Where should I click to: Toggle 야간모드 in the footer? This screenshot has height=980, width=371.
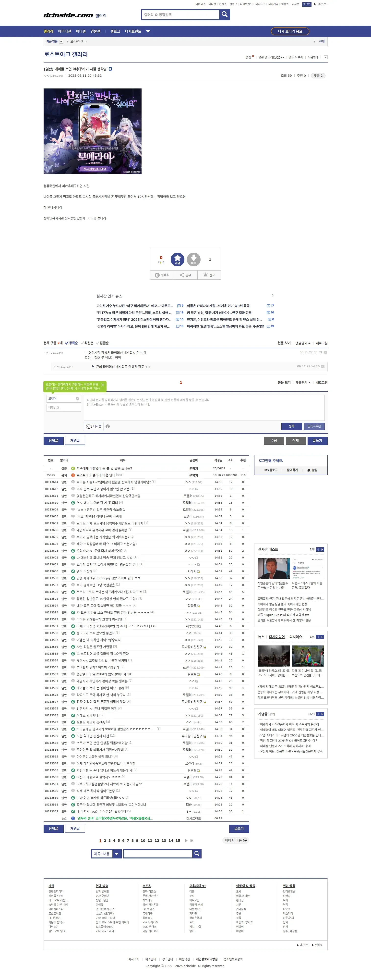pyautogui.click(x=303, y=945)
